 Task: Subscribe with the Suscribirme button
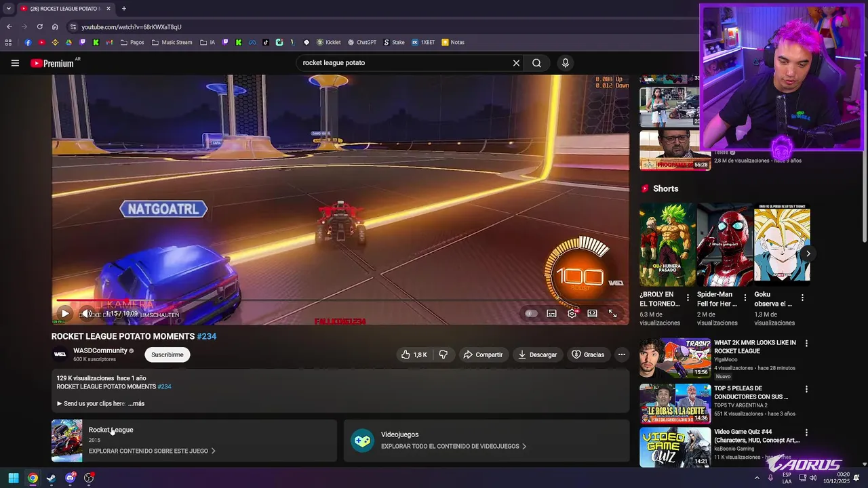tap(167, 354)
